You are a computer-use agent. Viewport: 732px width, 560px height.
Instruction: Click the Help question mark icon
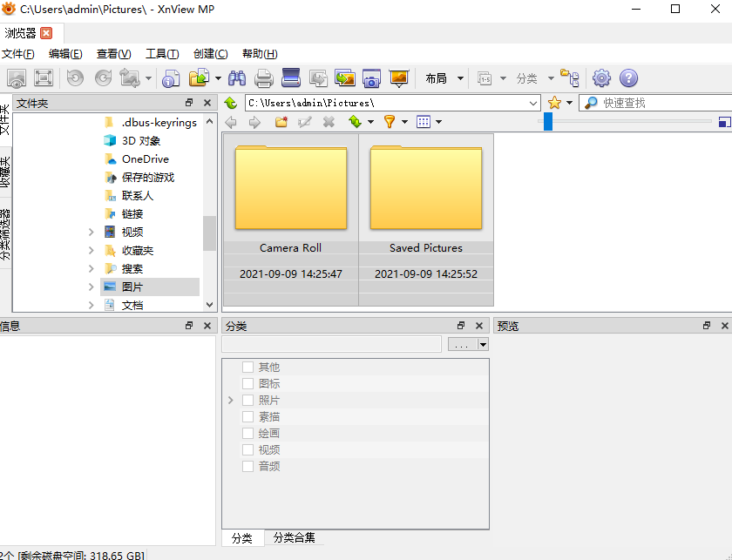click(x=628, y=78)
